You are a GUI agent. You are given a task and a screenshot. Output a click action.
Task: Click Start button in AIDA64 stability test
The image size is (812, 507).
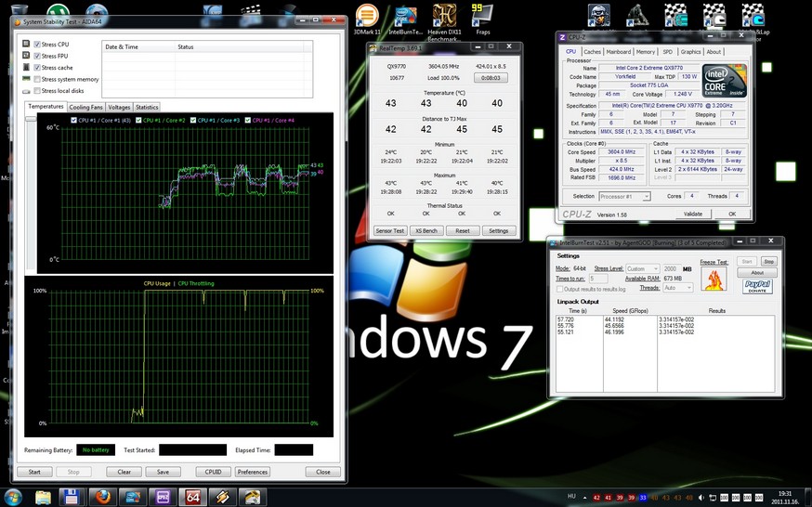click(x=34, y=472)
